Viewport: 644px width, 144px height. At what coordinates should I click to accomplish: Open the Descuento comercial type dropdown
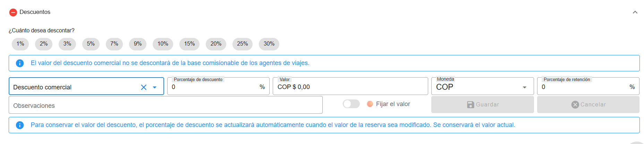tap(155, 87)
